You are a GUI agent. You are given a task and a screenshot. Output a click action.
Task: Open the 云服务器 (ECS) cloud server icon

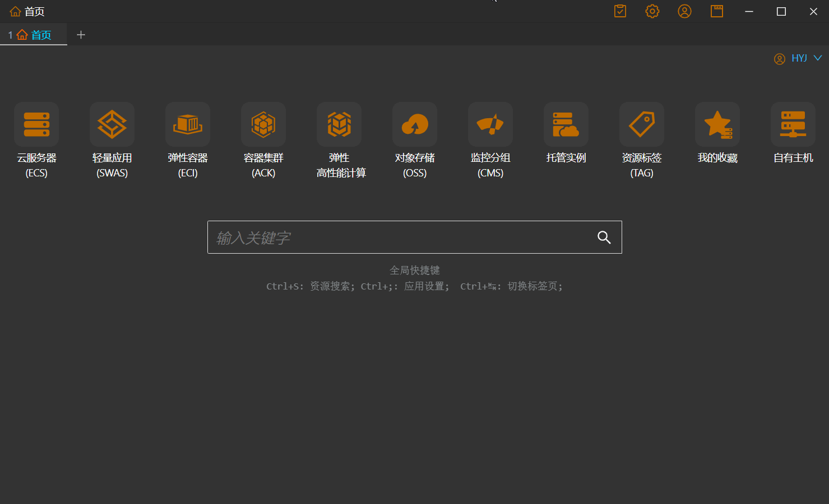[x=36, y=124]
